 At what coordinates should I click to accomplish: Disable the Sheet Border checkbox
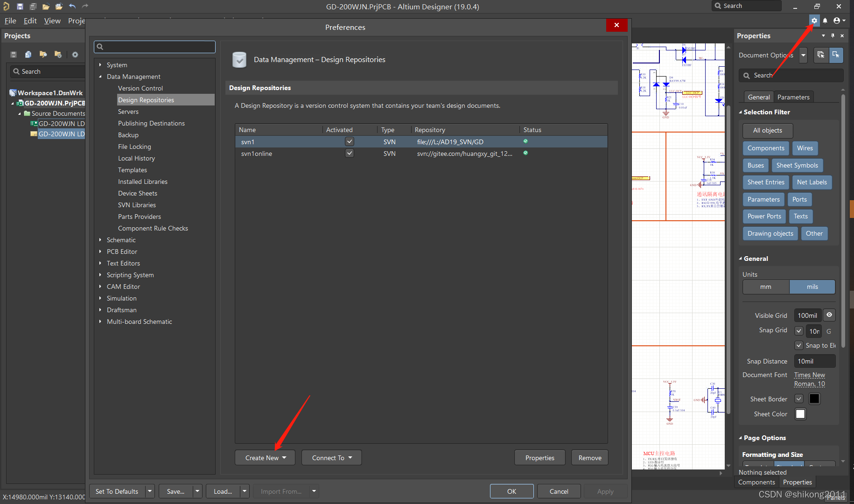click(799, 399)
